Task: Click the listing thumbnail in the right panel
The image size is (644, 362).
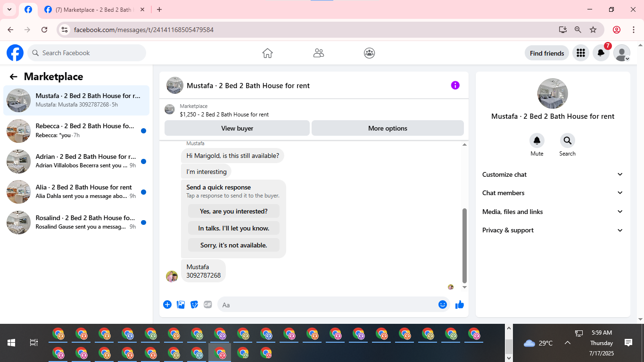Action: (x=553, y=93)
